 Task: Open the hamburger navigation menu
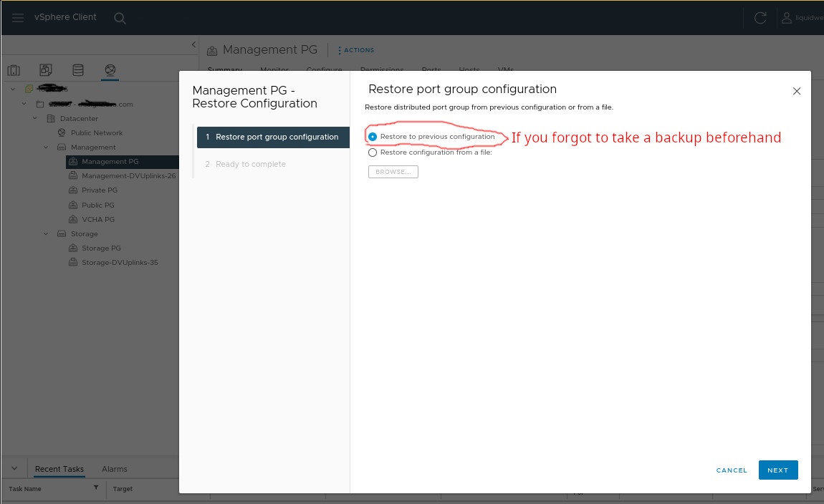pyautogui.click(x=18, y=18)
